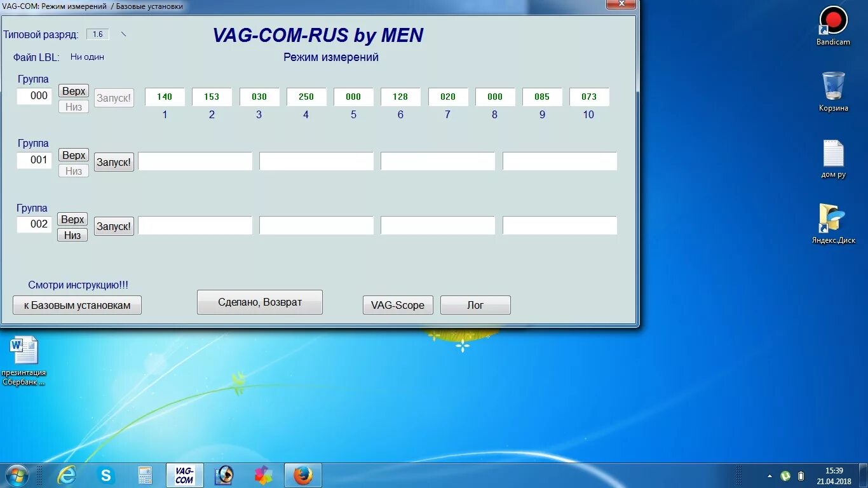Click the VAG-COM-RUS by MEN title

[x=318, y=35]
